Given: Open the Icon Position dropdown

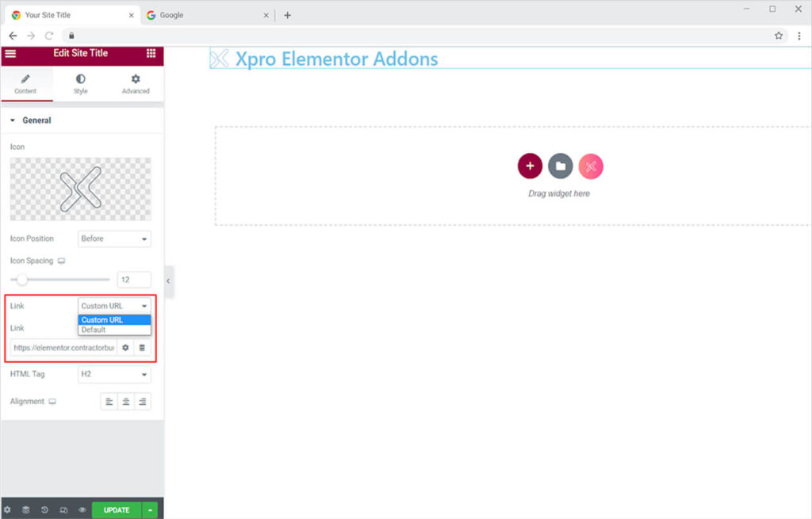Looking at the screenshot, I should pyautogui.click(x=114, y=239).
